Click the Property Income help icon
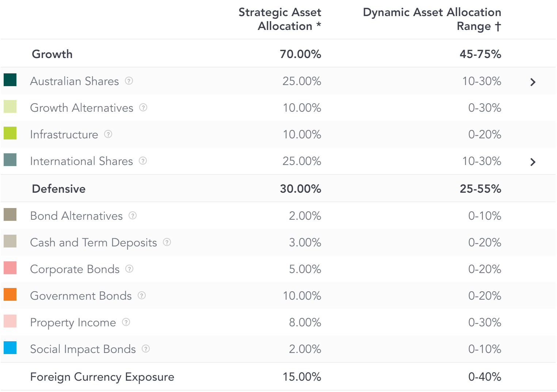This screenshot has height=392, width=557. (x=126, y=322)
